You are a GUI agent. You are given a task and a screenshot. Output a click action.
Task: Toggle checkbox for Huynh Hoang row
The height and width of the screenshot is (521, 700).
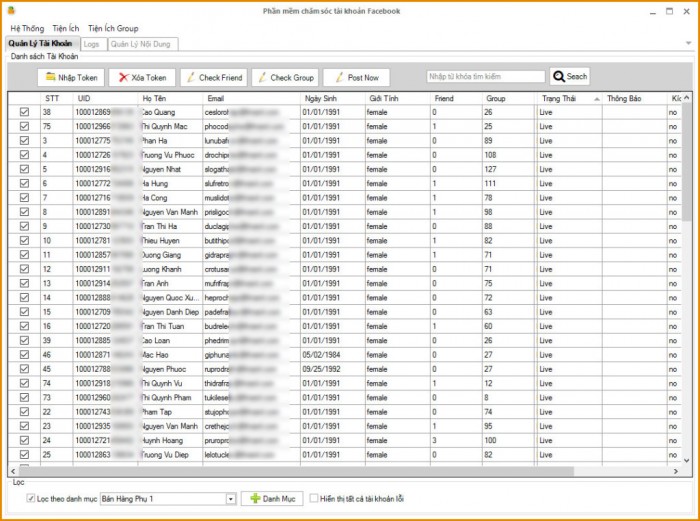(x=24, y=440)
